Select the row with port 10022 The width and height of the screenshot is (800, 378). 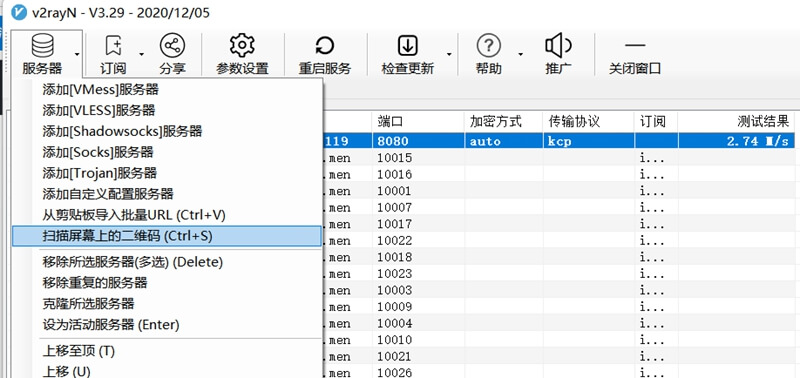tap(559, 240)
